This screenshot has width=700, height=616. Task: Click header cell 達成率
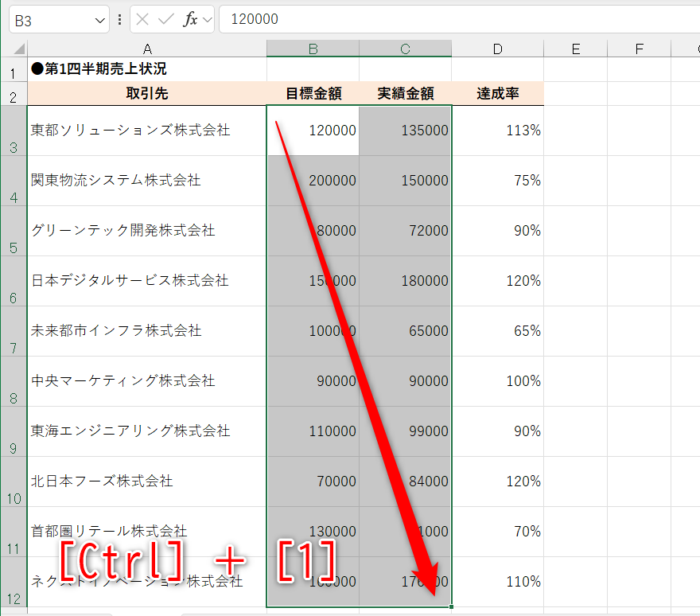[498, 93]
